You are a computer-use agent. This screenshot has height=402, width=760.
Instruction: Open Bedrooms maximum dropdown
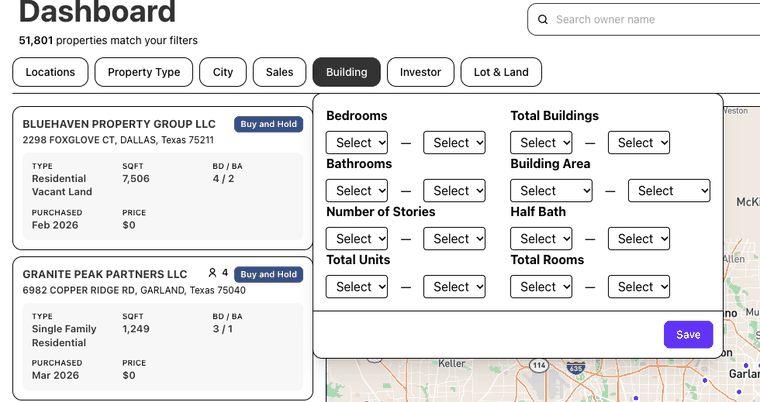pyautogui.click(x=454, y=143)
